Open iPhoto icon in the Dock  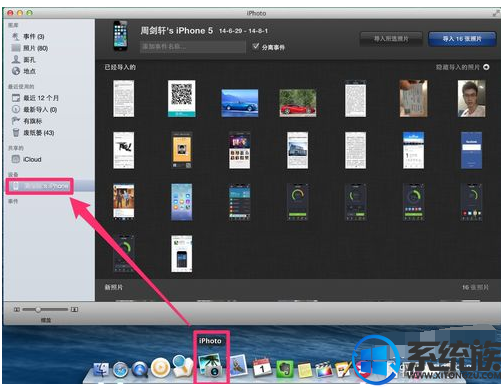click(x=210, y=365)
